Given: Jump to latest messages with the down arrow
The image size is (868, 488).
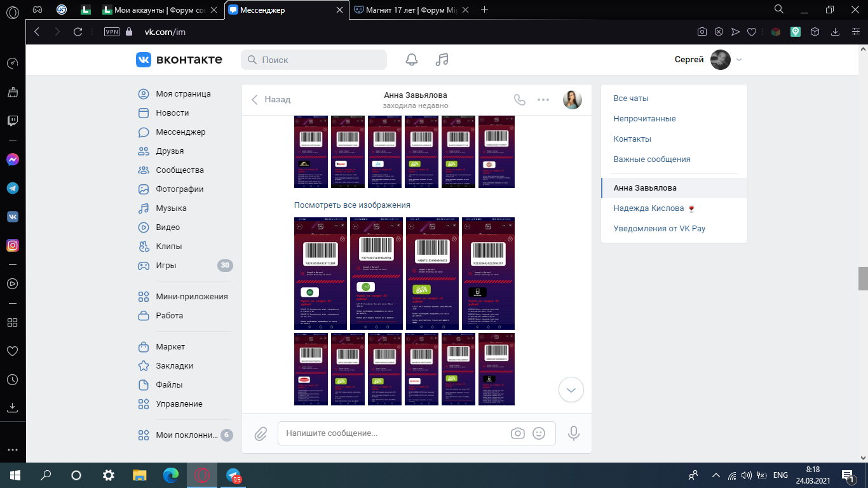Looking at the screenshot, I should 571,390.
